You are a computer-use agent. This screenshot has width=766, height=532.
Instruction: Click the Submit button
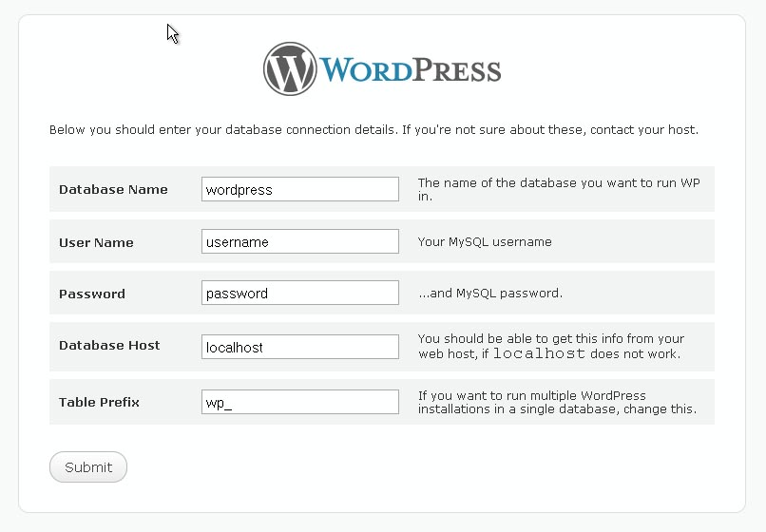click(x=88, y=467)
